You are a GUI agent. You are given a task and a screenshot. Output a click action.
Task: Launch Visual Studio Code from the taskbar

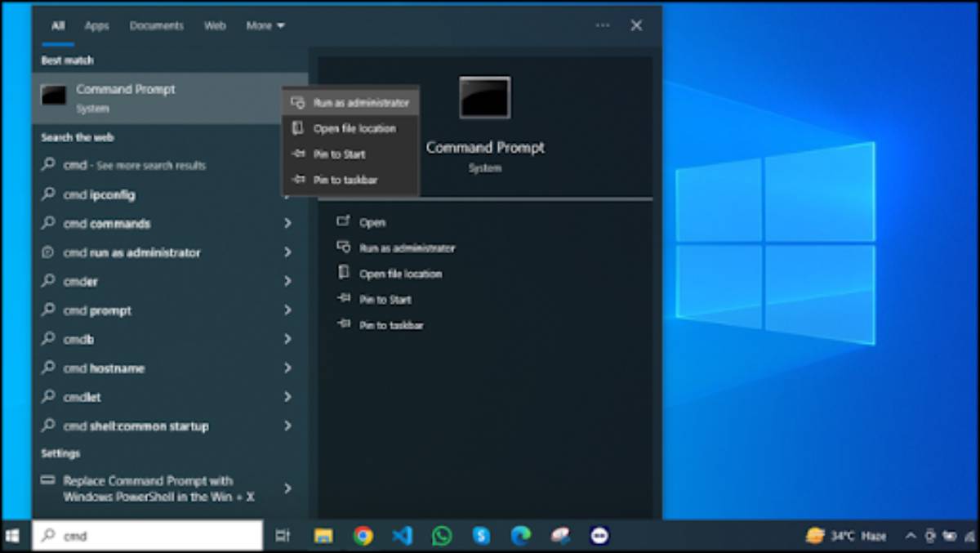pos(403,536)
